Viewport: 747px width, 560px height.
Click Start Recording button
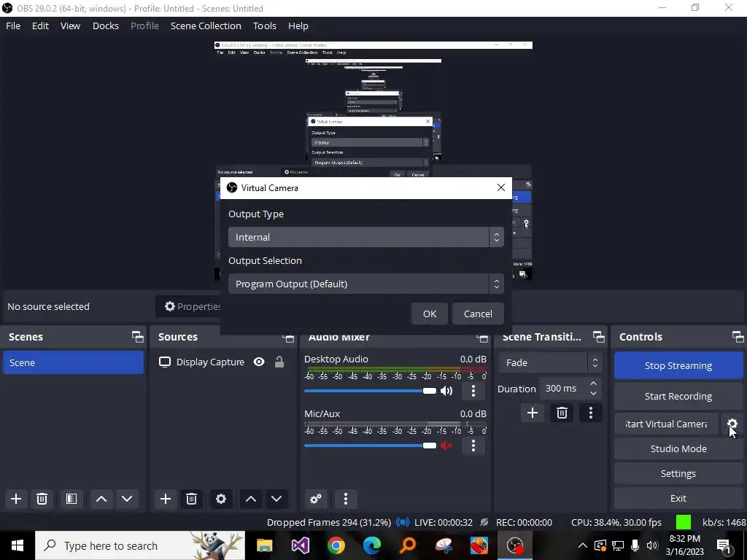pyautogui.click(x=678, y=396)
